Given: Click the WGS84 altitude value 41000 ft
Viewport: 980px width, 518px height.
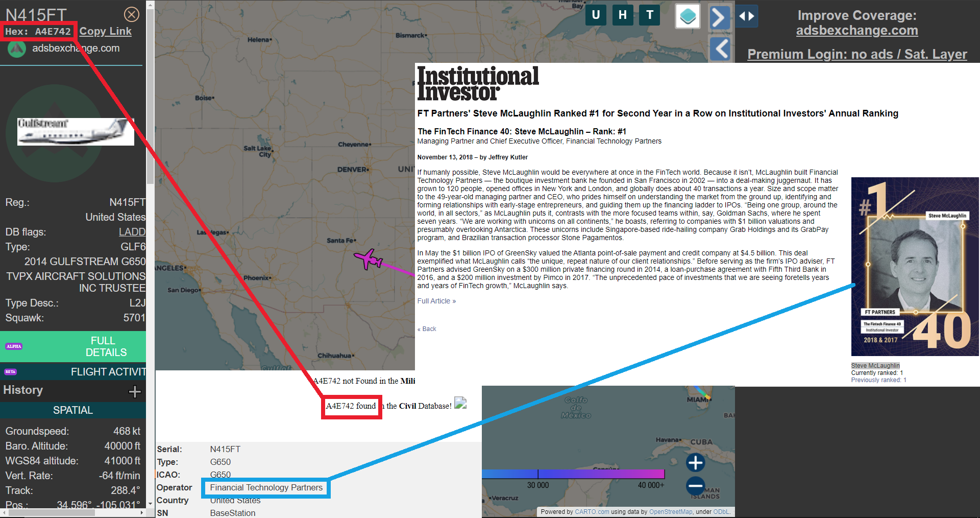Looking at the screenshot, I should [x=122, y=461].
